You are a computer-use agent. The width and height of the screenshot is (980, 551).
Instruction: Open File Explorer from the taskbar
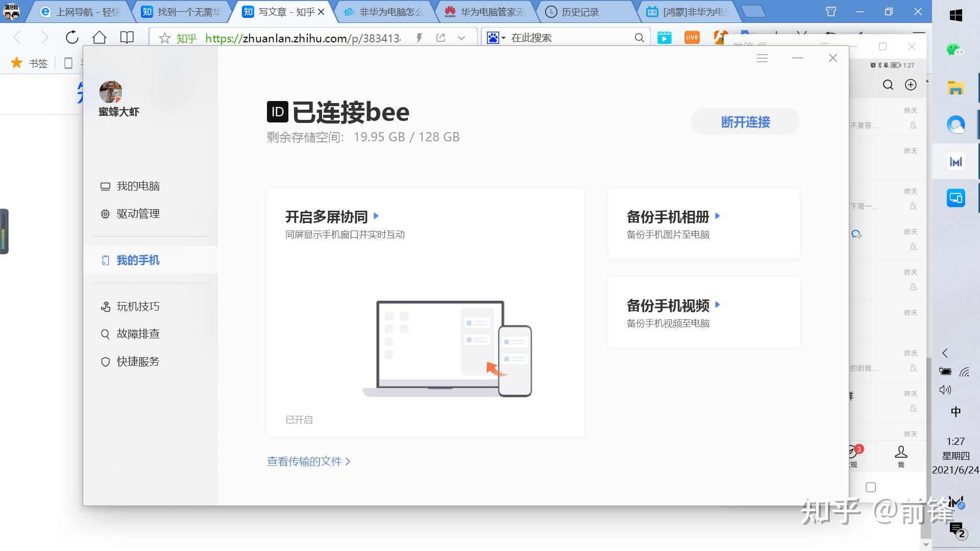point(955,88)
